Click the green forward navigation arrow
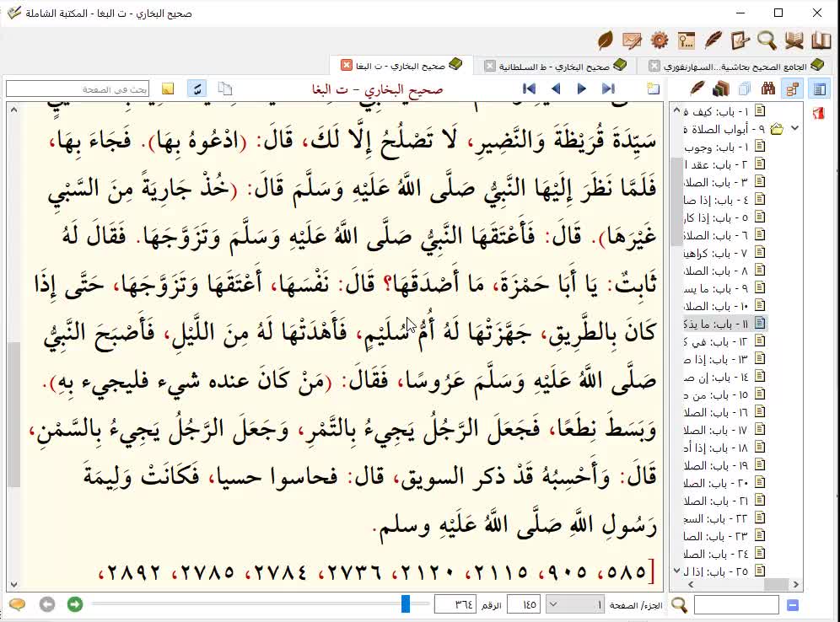 tap(75, 604)
